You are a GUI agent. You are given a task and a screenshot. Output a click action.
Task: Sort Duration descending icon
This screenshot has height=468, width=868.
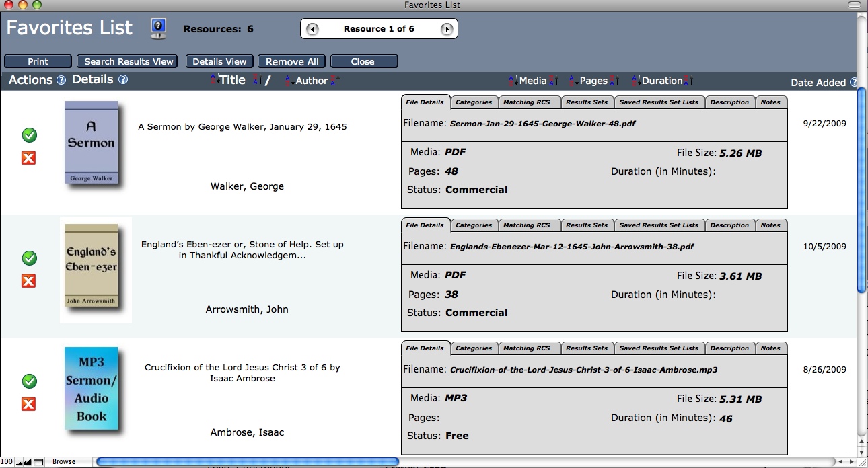tap(688, 81)
